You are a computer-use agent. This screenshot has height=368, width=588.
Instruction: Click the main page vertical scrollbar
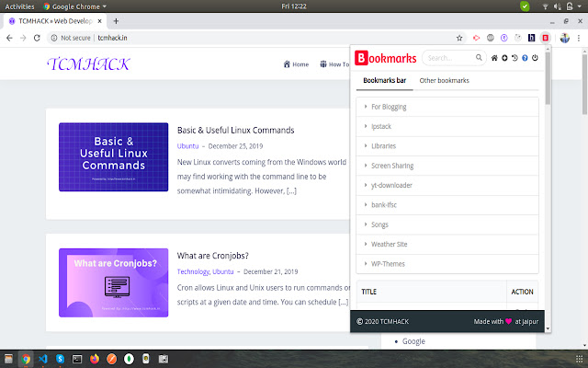pos(584,85)
